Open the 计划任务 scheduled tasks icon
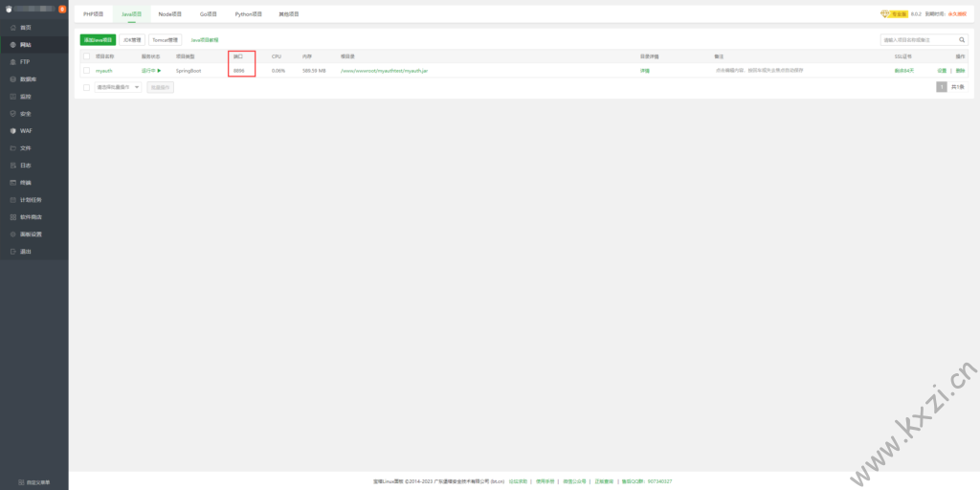Image resolution: width=980 pixels, height=490 pixels. click(x=13, y=199)
